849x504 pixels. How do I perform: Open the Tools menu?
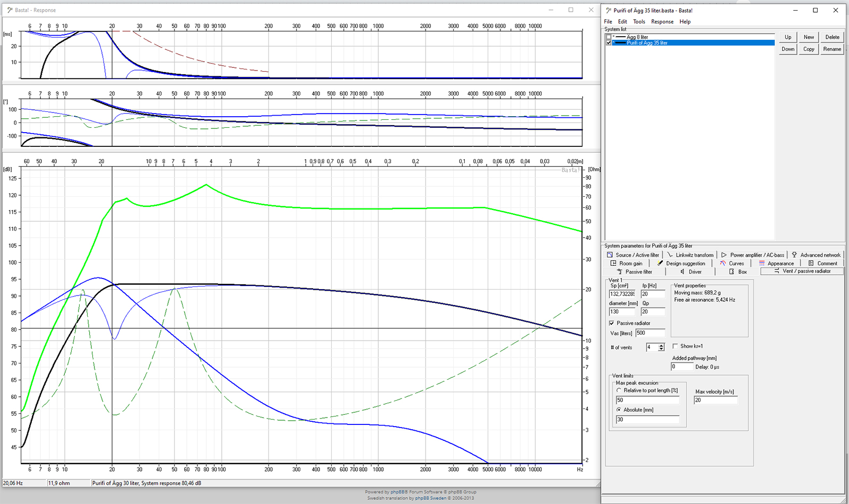coord(639,22)
